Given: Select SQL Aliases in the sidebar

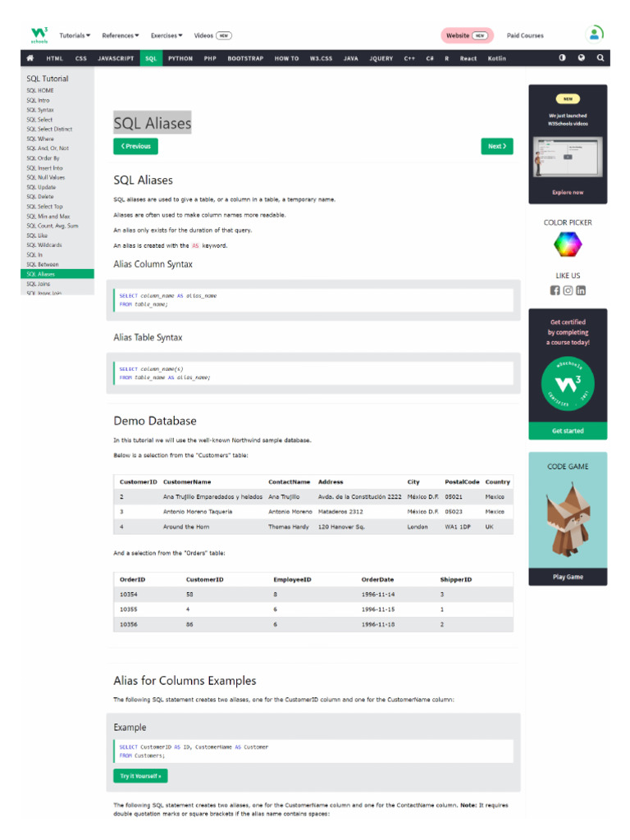Looking at the screenshot, I should click(x=57, y=274).
